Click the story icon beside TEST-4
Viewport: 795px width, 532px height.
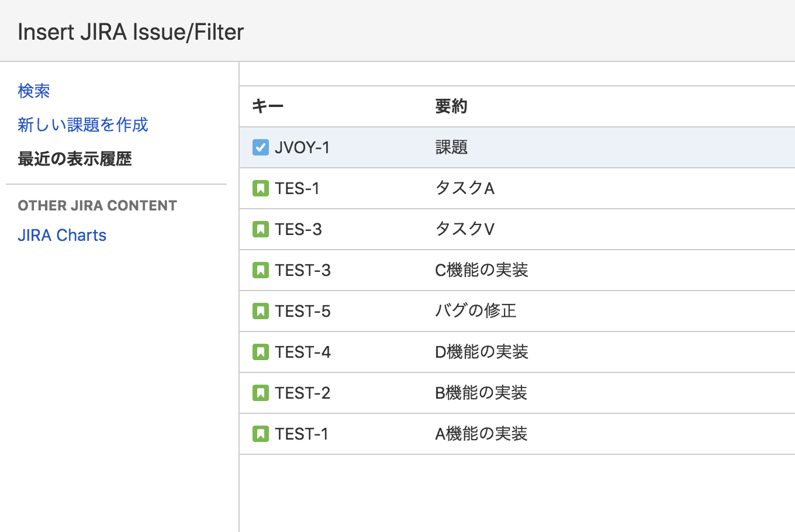pos(261,352)
